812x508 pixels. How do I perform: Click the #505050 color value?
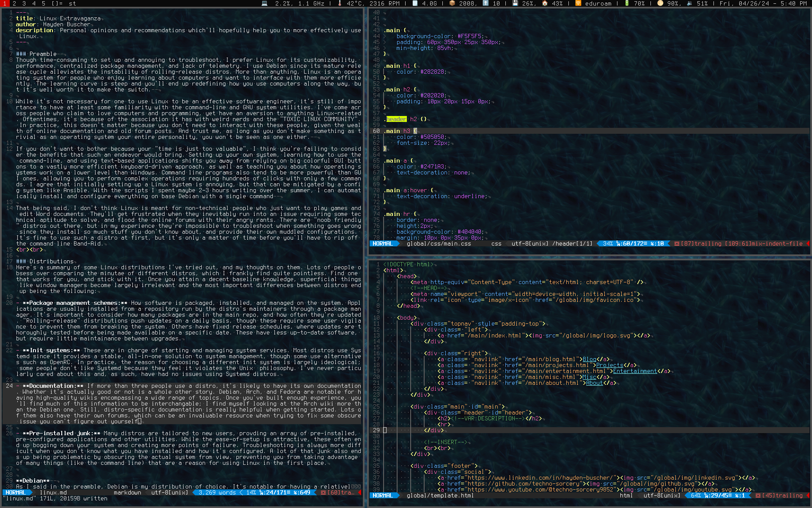(x=432, y=137)
